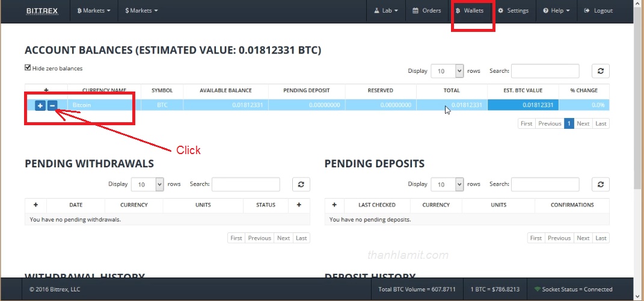This screenshot has height=301, width=644.
Task: Click Next in Account Balances pagination
Action: coord(583,124)
